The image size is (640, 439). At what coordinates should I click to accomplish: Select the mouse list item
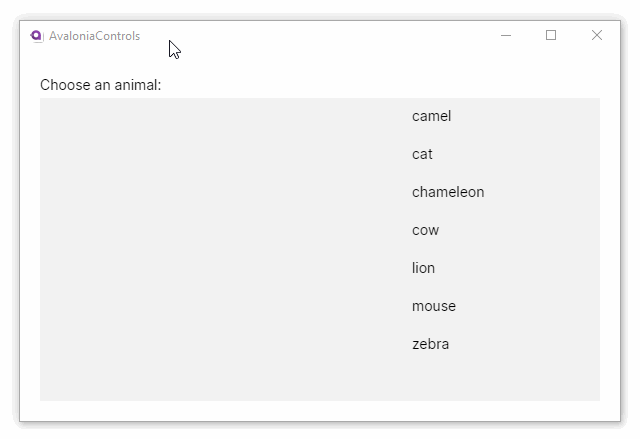(433, 306)
